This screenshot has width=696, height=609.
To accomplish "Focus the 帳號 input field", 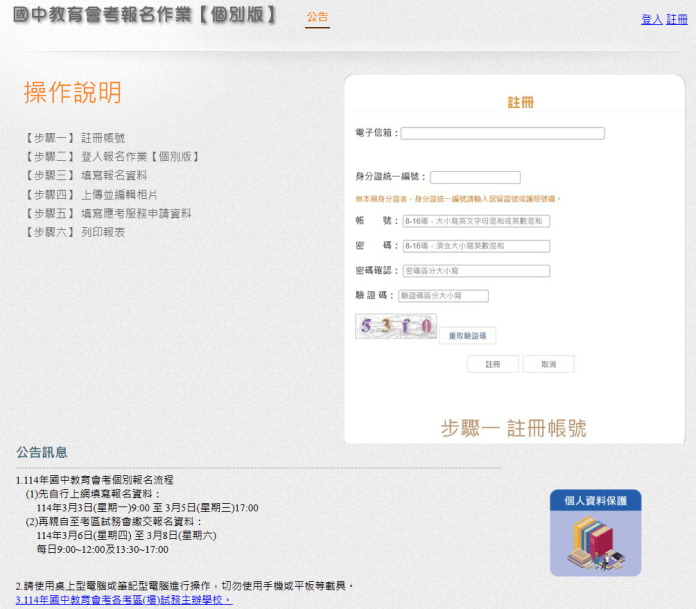I will pos(476,221).
